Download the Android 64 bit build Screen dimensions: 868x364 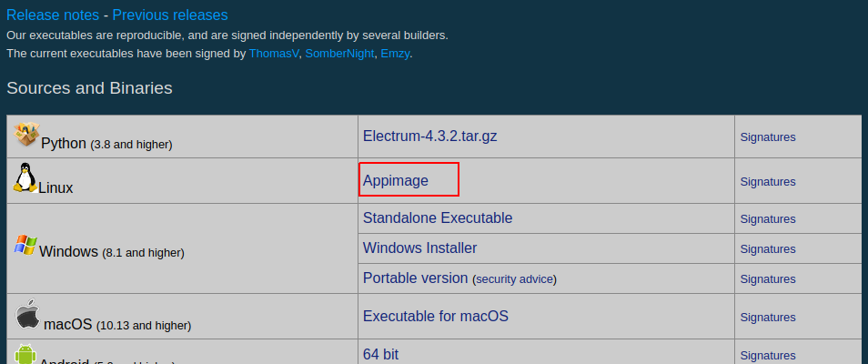point(380,355)
